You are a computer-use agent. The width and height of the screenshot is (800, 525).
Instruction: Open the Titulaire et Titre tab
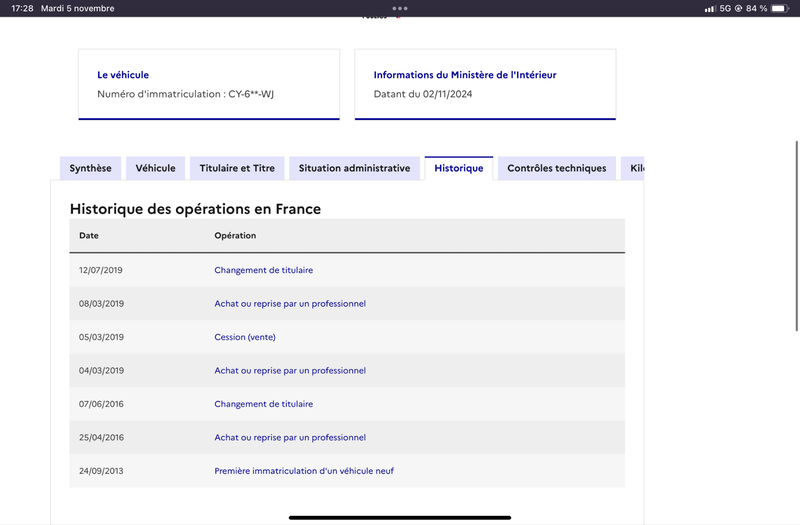[237, 168]
